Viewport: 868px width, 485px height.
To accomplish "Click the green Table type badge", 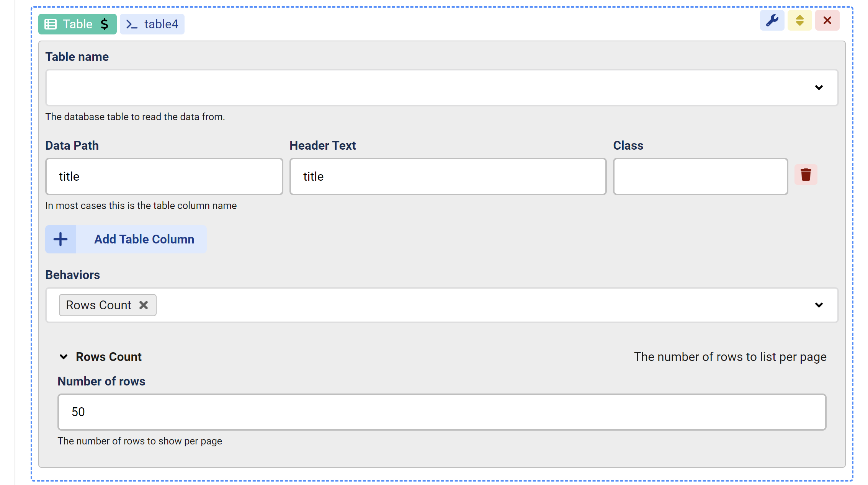I will click(x=77, y=24).
